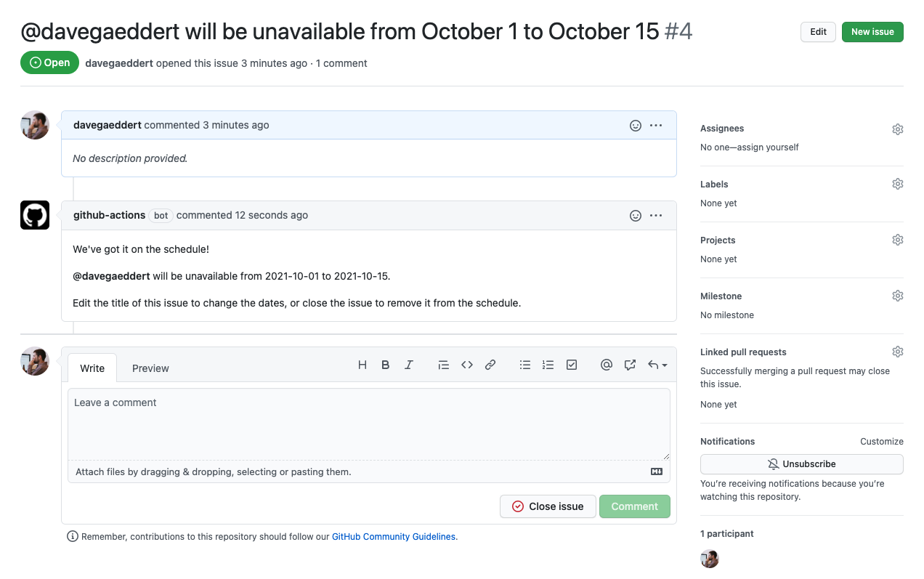Viewport: 924px width, 579px height.
Task: Insert a heading in the comment editor
Action: (362, 365)
